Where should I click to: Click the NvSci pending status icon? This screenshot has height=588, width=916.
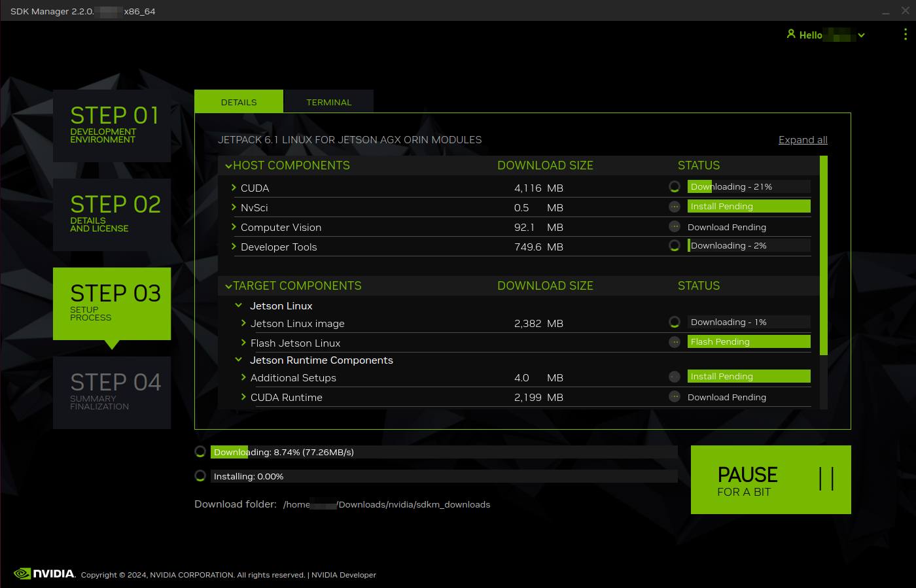[x=675, y=207]
